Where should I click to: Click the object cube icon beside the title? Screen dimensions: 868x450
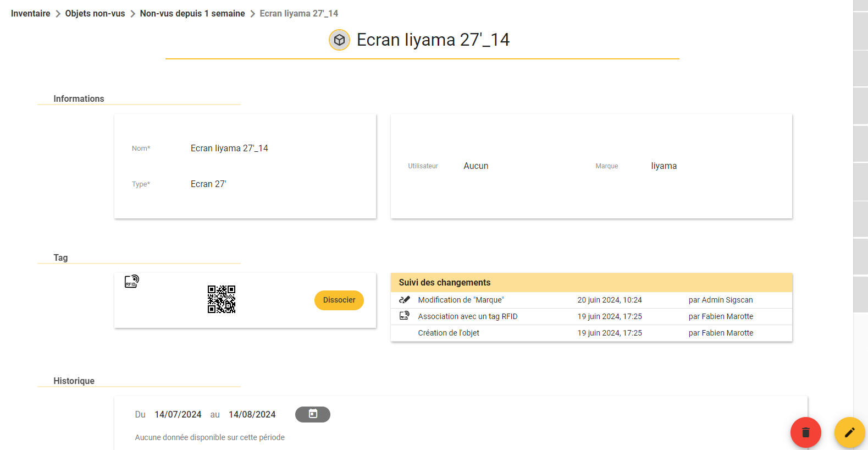339,40
